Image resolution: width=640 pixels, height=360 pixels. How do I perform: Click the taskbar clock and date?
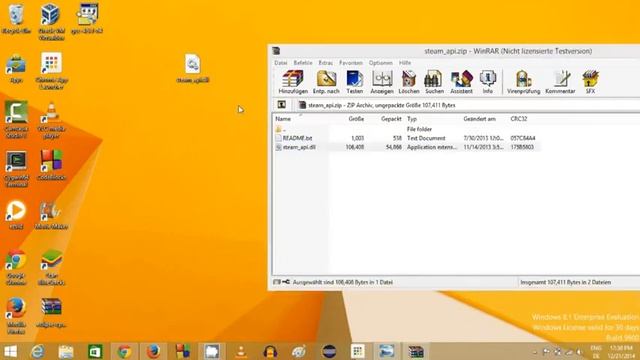pos(622,351)
